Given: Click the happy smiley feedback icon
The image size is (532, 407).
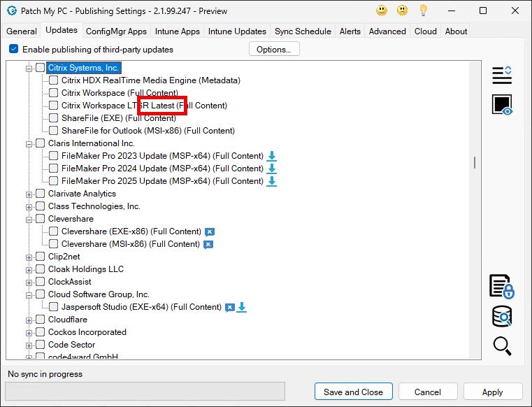Looking at the screenshot, I should (x=382, y=10).
